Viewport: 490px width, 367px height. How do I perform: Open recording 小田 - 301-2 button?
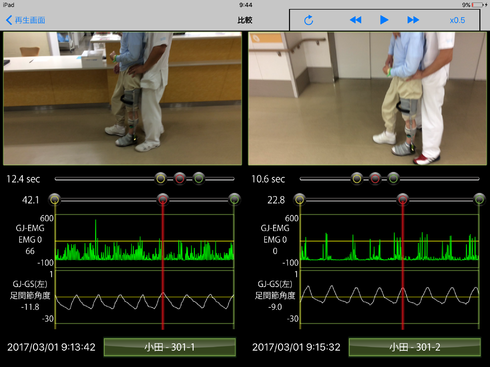point(415,347)
